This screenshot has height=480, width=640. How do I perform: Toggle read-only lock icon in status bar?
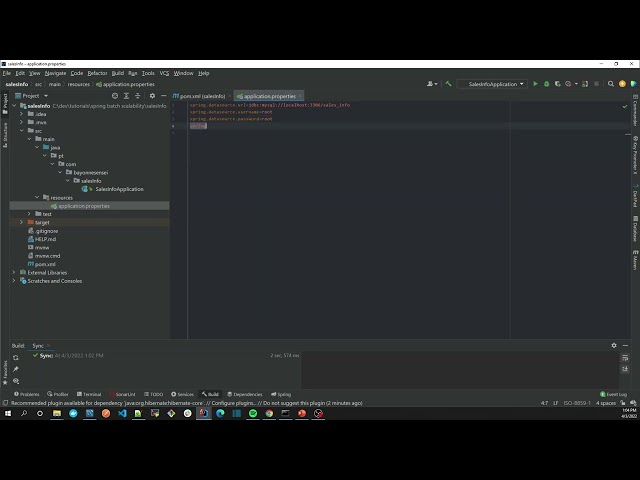tap(622, 403)
